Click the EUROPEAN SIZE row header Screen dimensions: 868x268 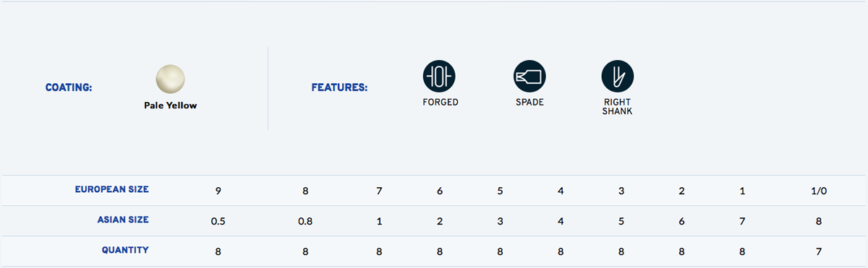(x=112, y=190)
